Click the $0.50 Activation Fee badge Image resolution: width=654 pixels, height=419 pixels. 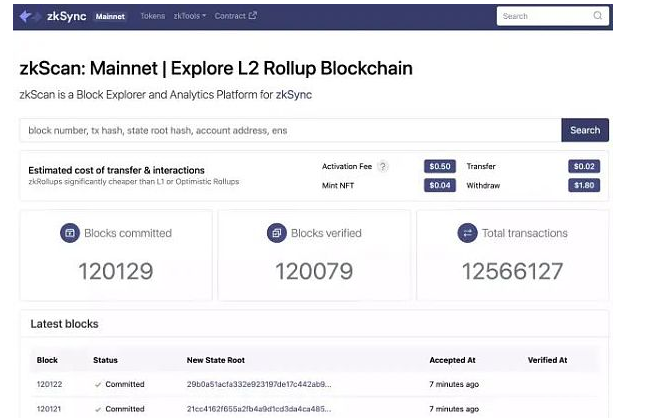[440, 166]
